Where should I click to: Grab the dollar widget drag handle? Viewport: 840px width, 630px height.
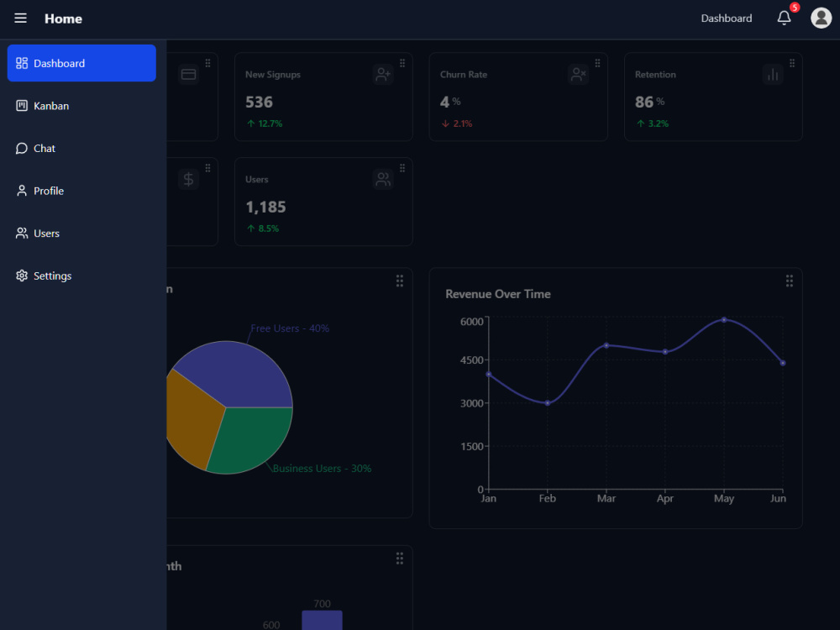[x=207, y=168]
